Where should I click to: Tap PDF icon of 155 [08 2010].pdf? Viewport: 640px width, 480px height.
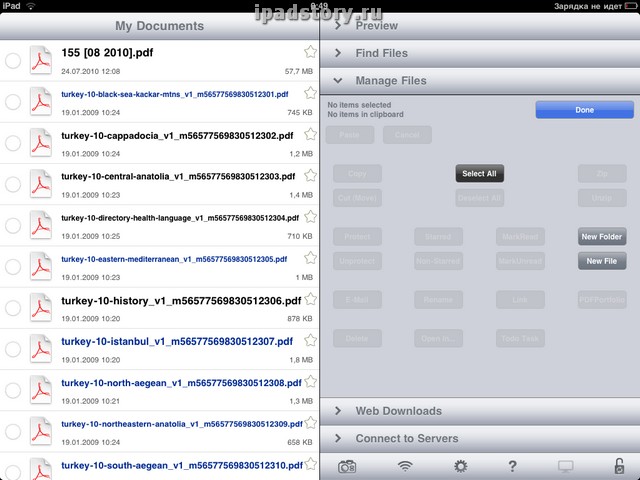coord(41,60)
